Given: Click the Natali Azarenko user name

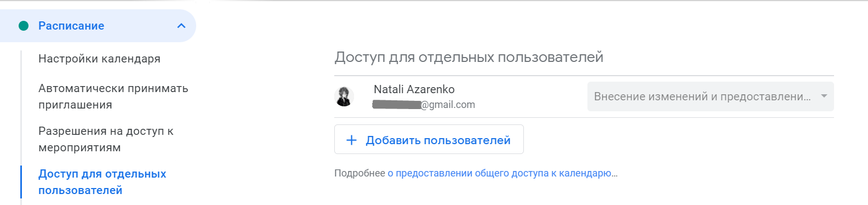Looking at the screenshot, I should pyautogui.click(x=414, y=89).
